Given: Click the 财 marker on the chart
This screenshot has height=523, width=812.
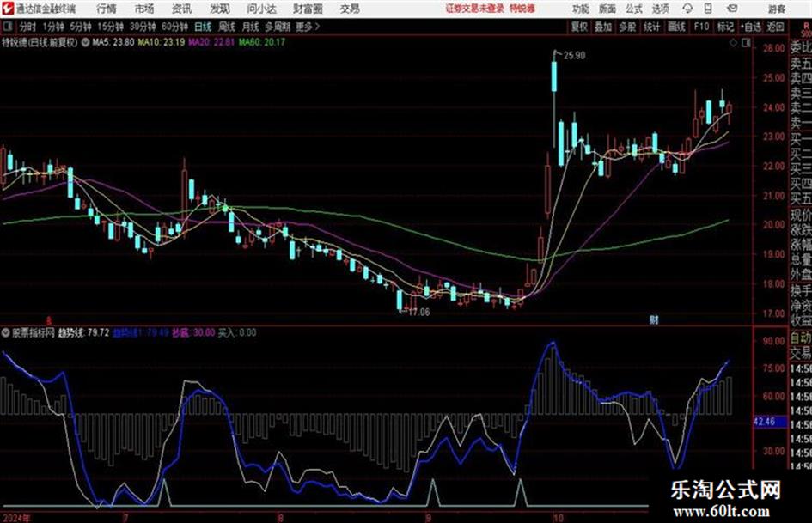Looking at the screenshot, I should pyautogui.click(x=654, y=319).
